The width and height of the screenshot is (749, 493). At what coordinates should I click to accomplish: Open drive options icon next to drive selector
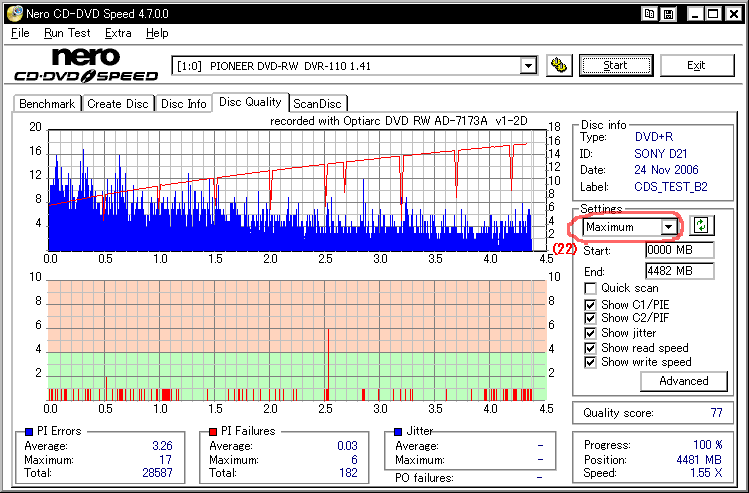[x=558, y=65]
